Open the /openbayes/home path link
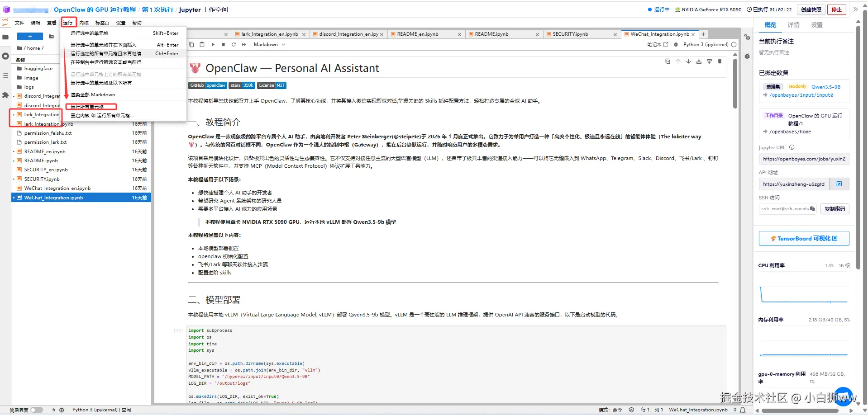 (790, 132)
